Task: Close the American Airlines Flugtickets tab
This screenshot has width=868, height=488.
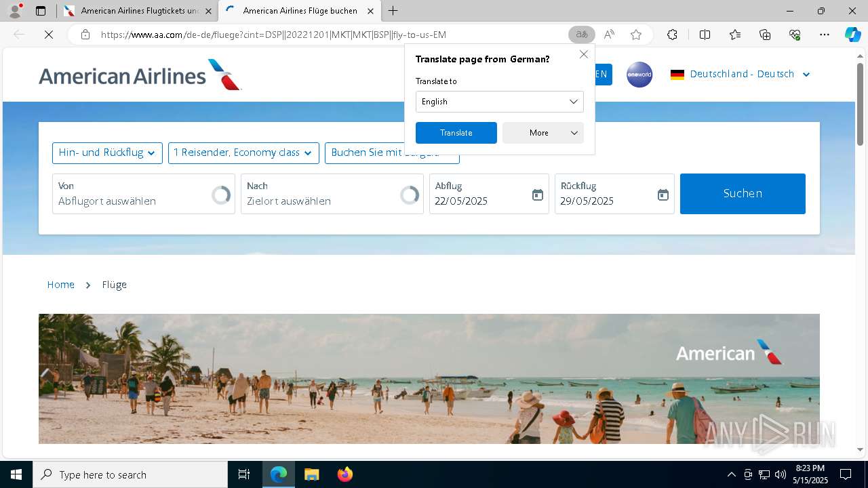Action: coord(208,11)
